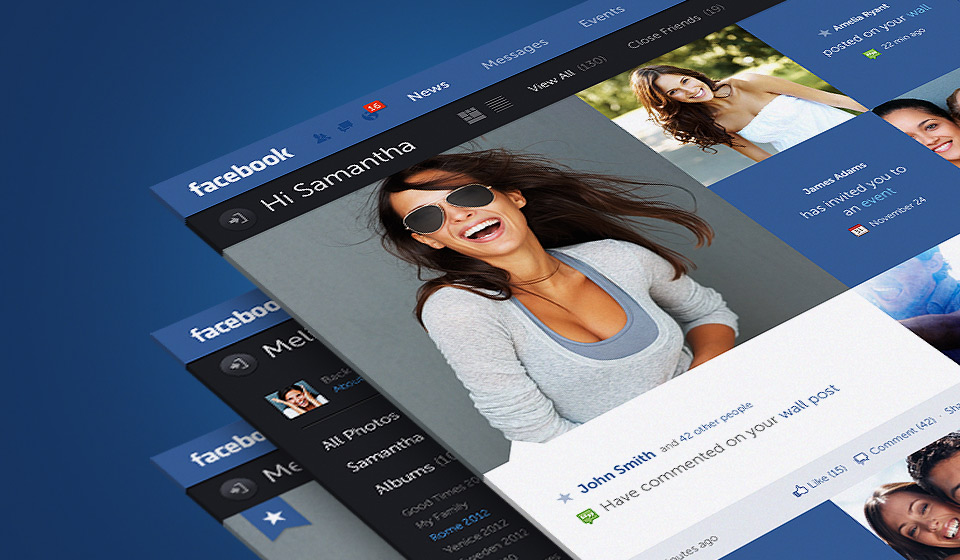Open friend requests icon in top bar
The width and height of the screenshot is (960, 560).
(x=321, y=138)
